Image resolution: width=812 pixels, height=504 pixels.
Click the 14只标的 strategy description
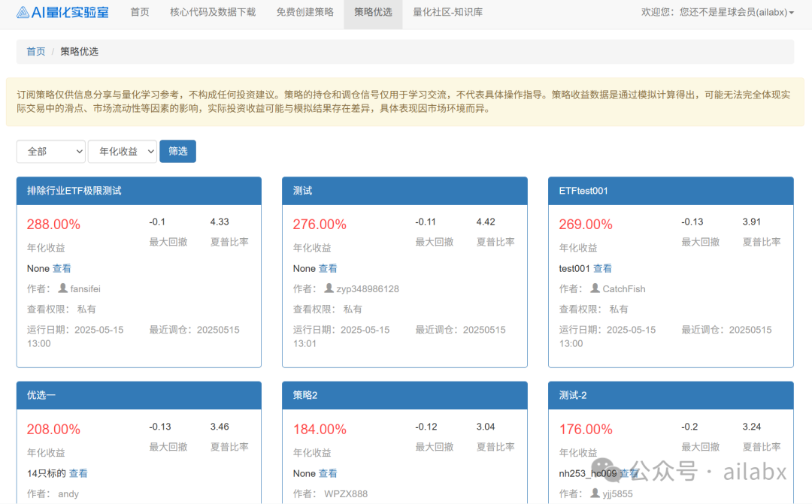[47, 473]
